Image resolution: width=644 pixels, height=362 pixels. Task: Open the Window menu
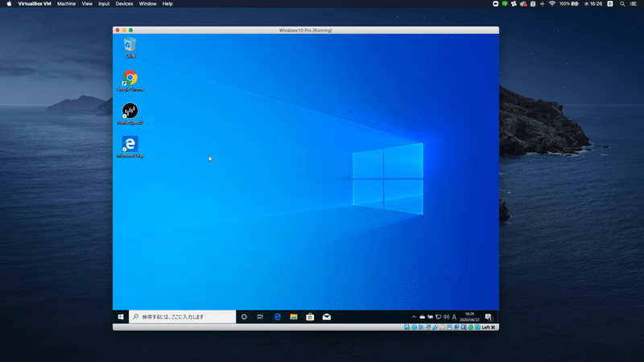[147, 4]
